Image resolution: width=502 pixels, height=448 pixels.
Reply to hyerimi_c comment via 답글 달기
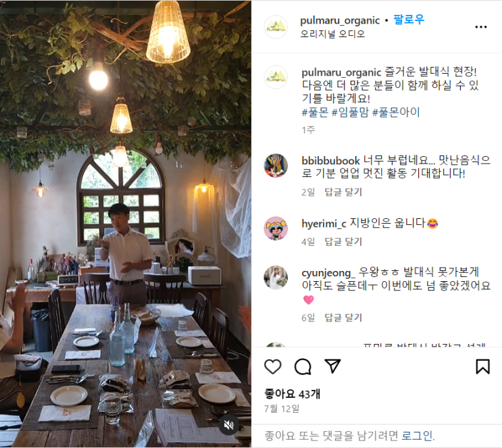343,242
